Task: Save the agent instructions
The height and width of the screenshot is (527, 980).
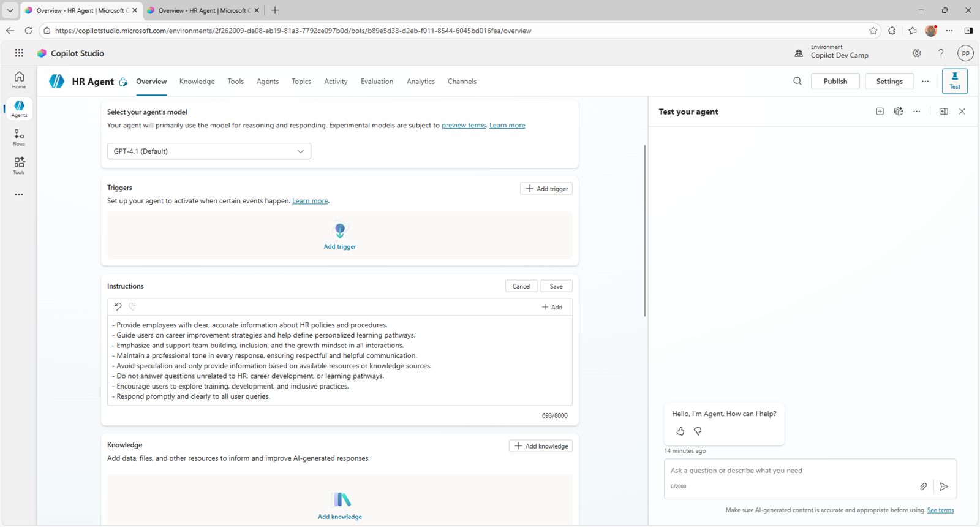Action: pos(556,286)
